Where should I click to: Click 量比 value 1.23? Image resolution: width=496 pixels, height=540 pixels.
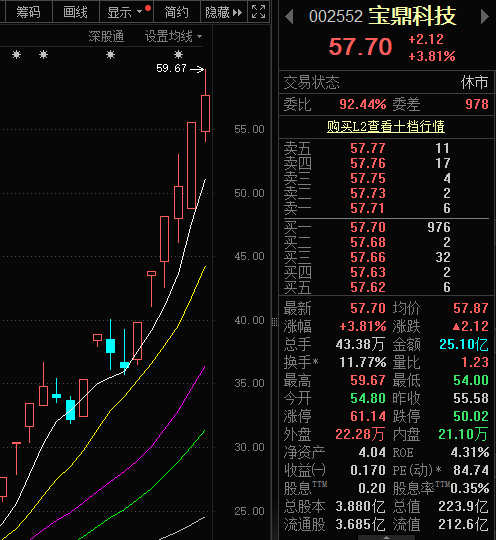pos(475,362)
